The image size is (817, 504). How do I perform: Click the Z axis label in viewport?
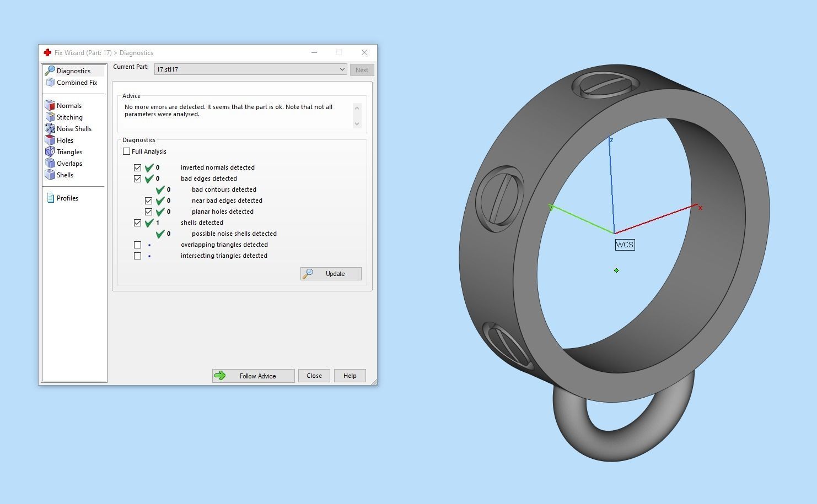tap(611, 140)
